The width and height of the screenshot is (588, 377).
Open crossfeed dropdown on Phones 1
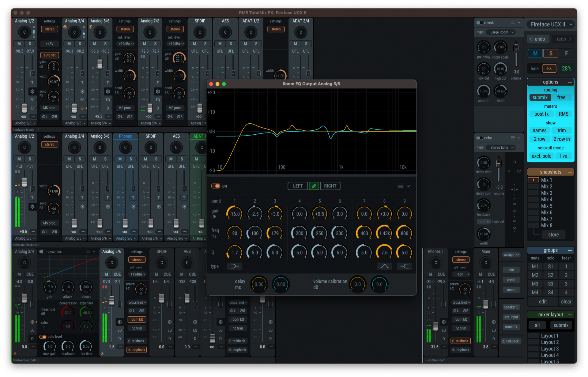pyautogui.click(x=461, y=302)
